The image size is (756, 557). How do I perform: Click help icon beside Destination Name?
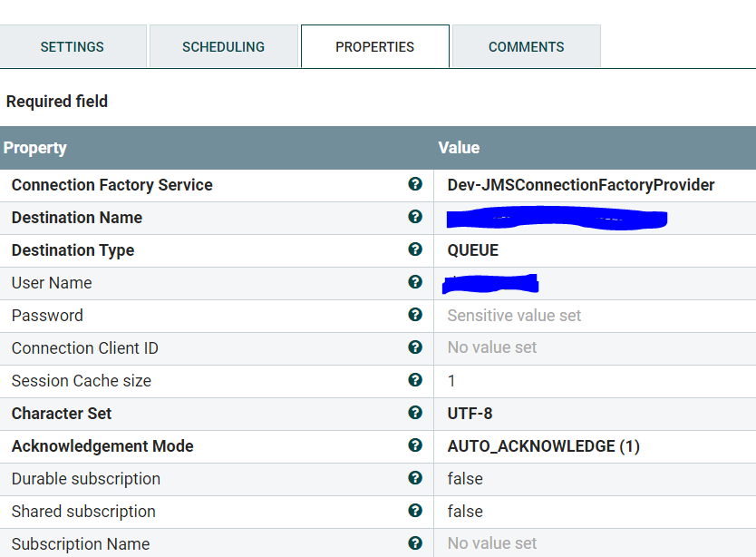[x=415, y=217]
